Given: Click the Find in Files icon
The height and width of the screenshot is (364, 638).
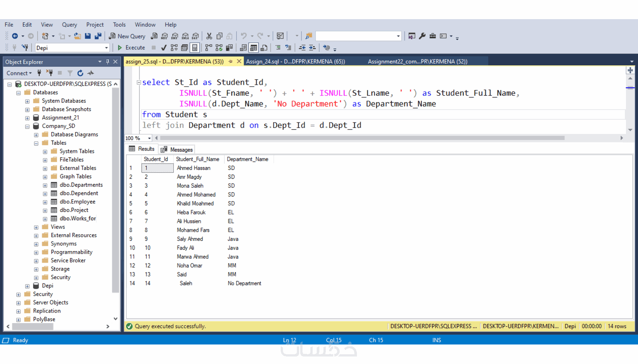Looking at the screenshot, I should click(308, 36).
